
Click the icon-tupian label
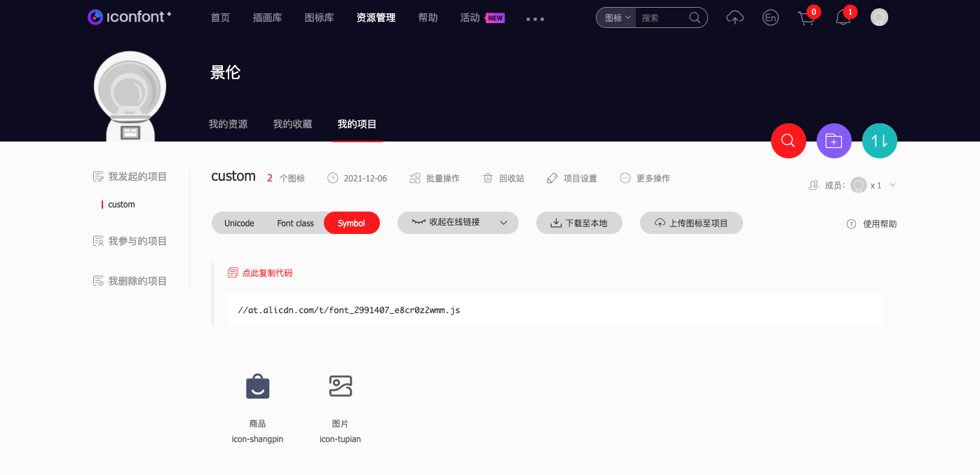(x=340, y=439)
